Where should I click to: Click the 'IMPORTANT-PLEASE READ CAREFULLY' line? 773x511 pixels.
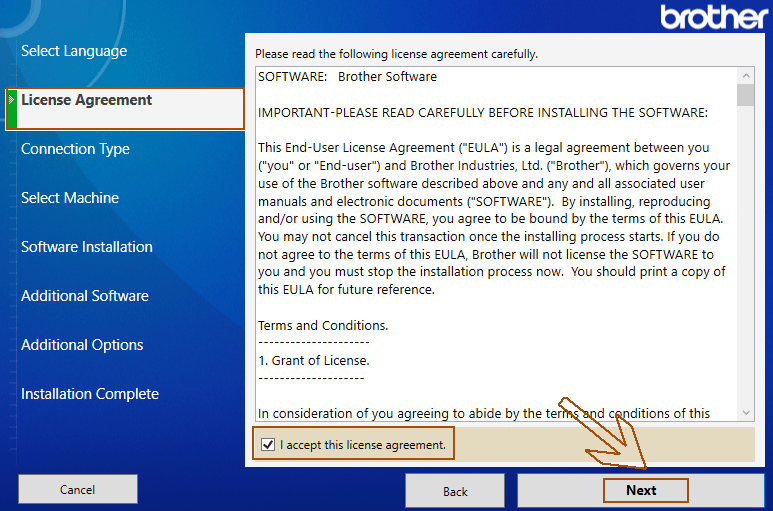pos(483,113)
